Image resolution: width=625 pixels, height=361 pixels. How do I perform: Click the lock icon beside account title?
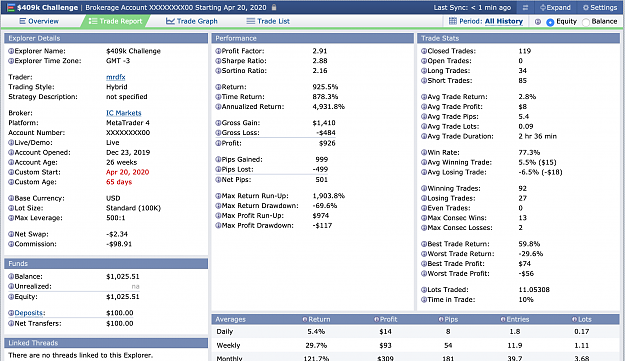coord(274,7)
